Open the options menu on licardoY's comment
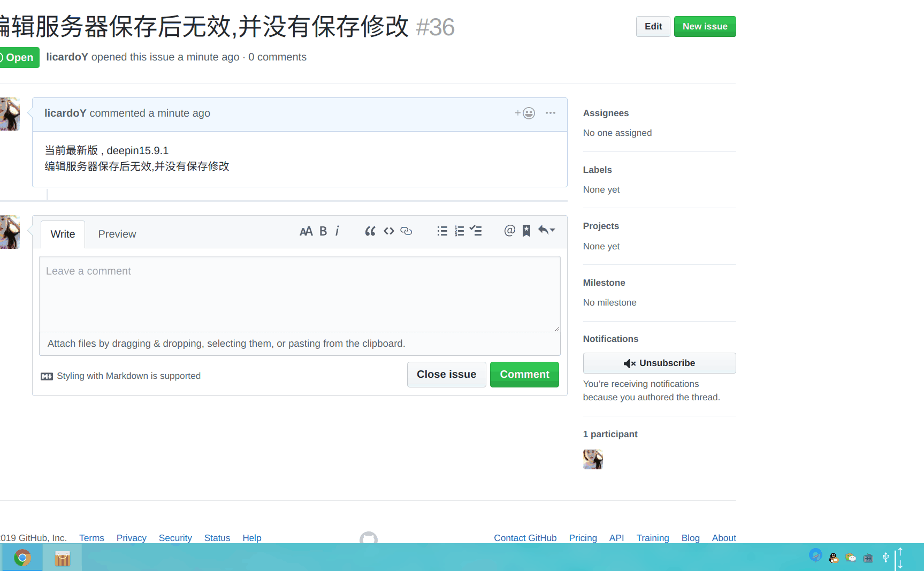This screenshot has width=924, height=571. (x=551, y=113)
